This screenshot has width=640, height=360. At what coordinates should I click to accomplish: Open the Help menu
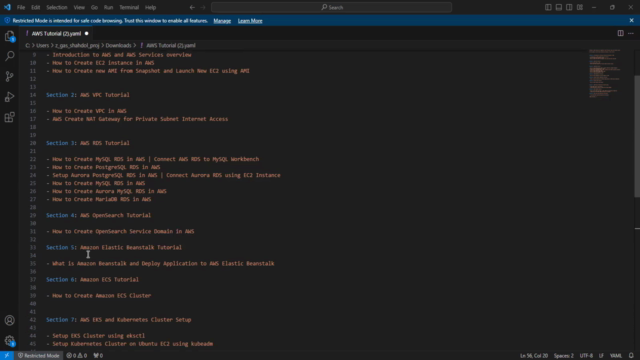[151, 7]
